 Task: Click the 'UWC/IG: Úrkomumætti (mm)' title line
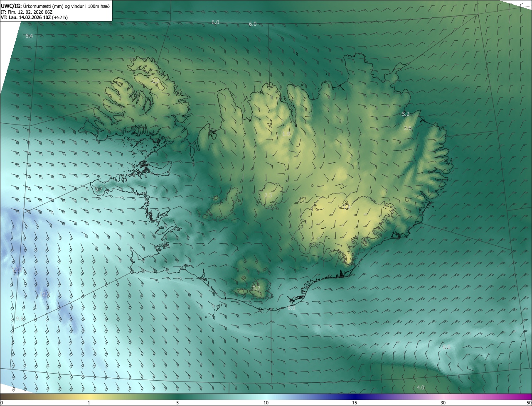coord(55,6)
